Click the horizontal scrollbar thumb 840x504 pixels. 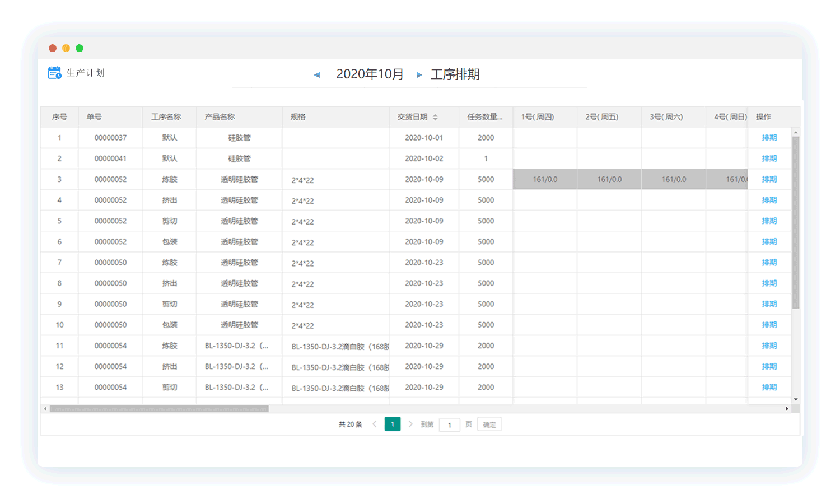(x=159, y=409)
